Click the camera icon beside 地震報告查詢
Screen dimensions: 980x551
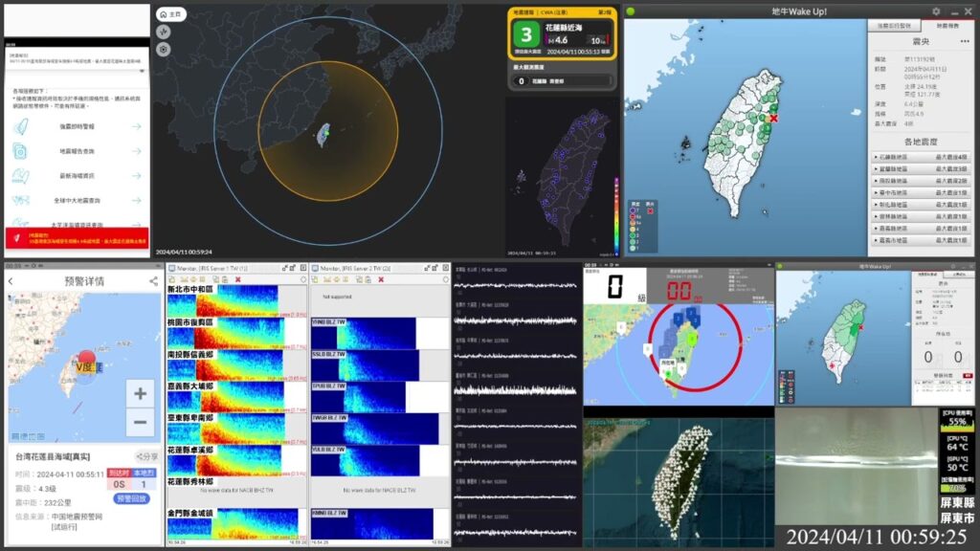[x=19, y=149]
